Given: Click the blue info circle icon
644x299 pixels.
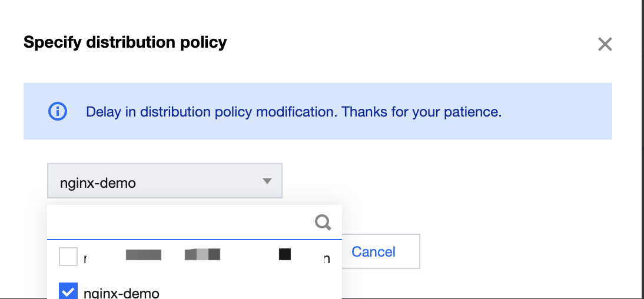Looking at the screenshot, I should (57, 111).
